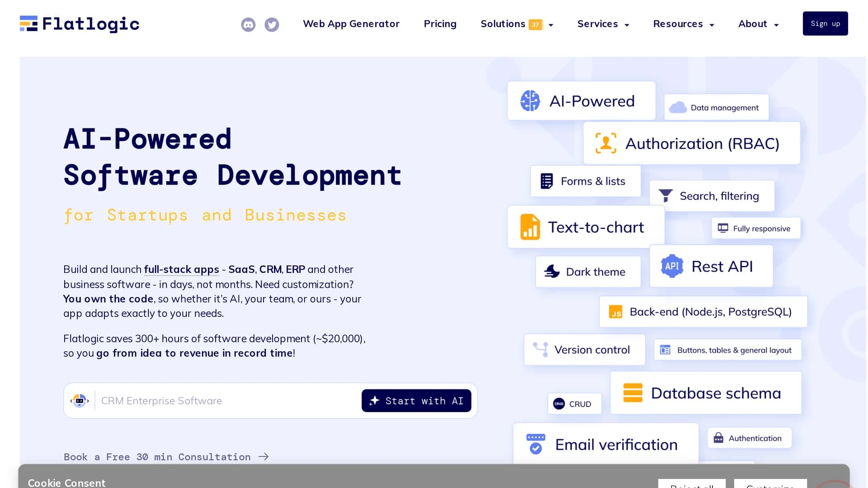Follow the full-stack apps link
This screenshot has height=488, width=868.
pos(181,269)
